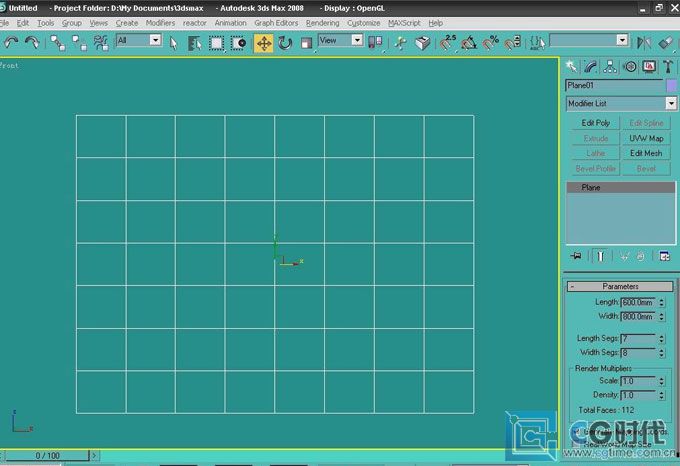This screenshot has height=466, width=680.
Task: Open the Create menu
Action: click(127, 23)
